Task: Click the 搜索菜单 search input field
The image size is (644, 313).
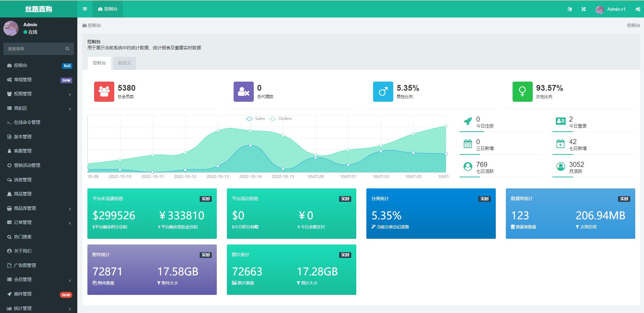Action: 34,49
